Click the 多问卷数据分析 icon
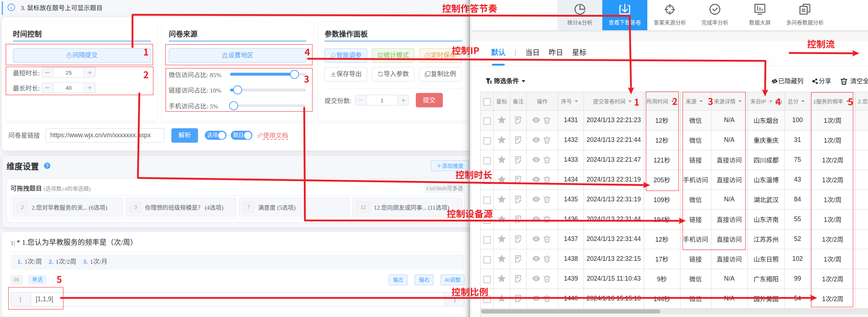868x317 pixels. click(805, 9)
